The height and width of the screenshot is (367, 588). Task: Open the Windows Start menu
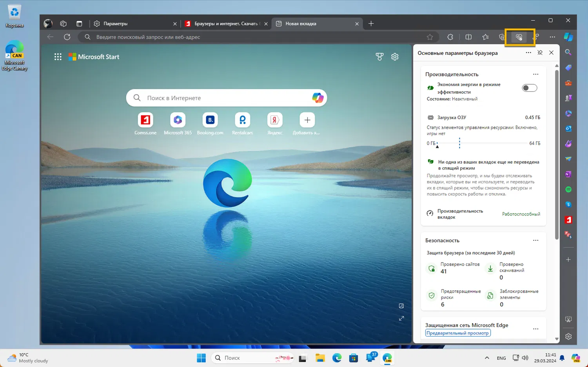pos(201,358)
